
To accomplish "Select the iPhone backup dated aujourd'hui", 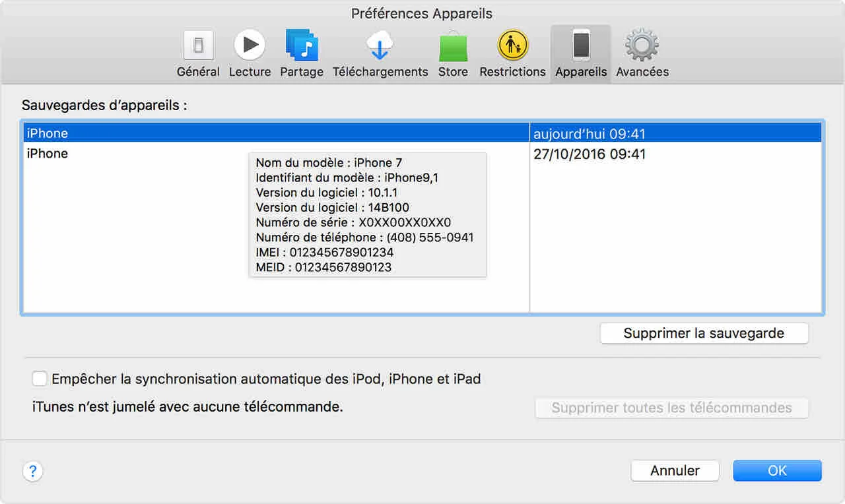I will (x=422, y=133).
